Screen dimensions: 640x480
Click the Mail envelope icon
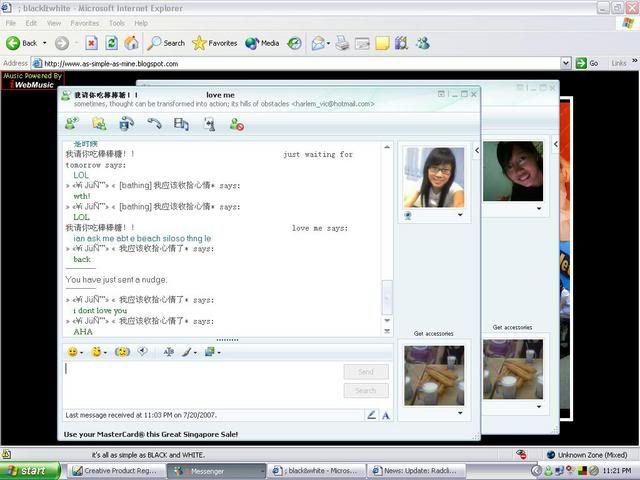click(x=318, y=43)
